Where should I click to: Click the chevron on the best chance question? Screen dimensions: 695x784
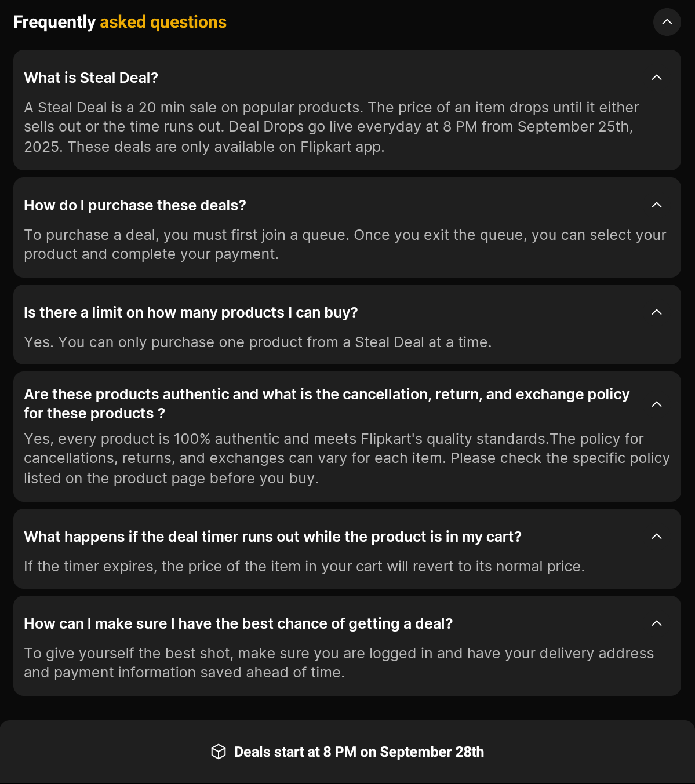click(656, 623)
